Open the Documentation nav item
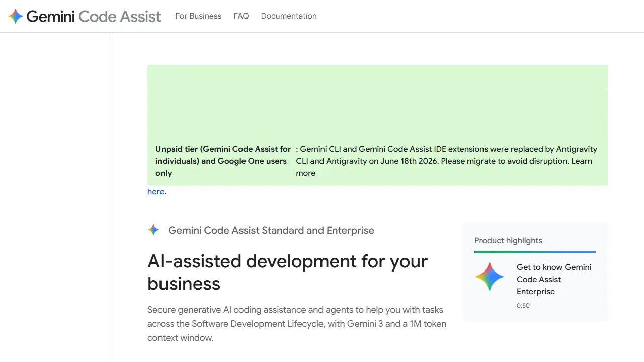Image resolution: width=644 pixels, height=362 pixels. [289, 16]
